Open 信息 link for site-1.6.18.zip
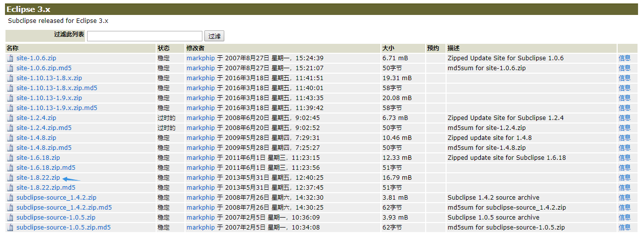This screenshot has height=241, width=644. (625, 158)
